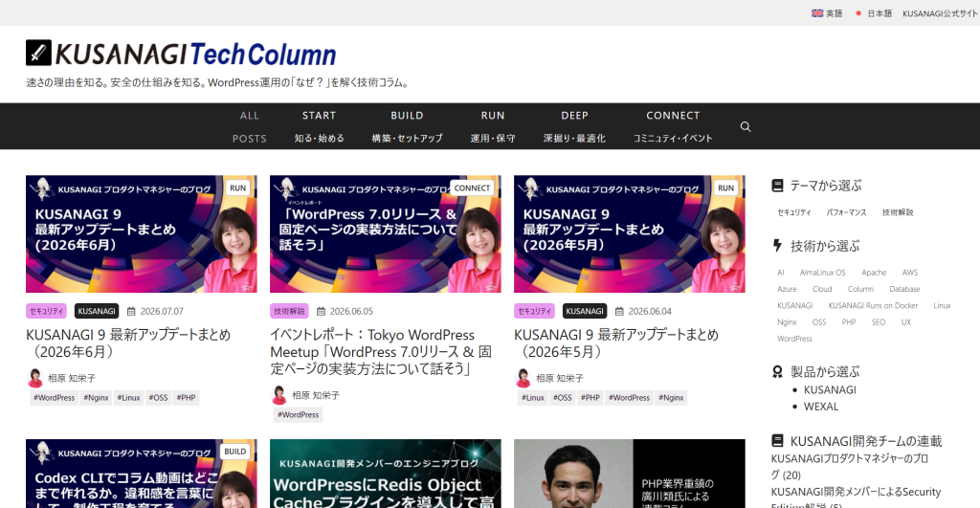Open KUSANAGI product link in sidebar
The height and width of the screenshot is (508, 980).
[x=830, y=389]
